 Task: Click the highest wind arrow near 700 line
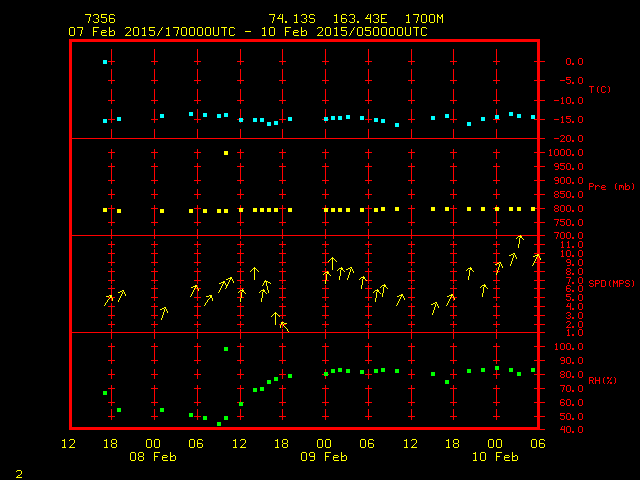(x=519, y=241)
